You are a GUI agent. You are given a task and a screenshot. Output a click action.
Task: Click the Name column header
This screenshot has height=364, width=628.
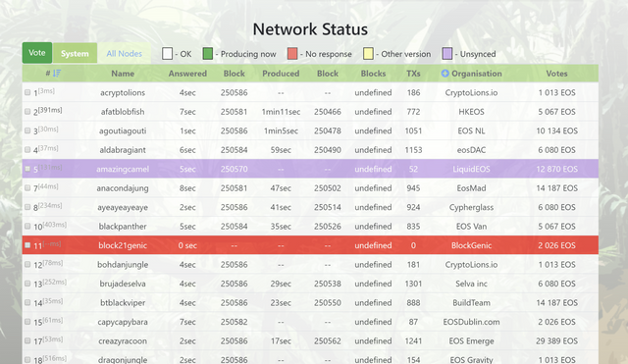[x=123, y=74]
